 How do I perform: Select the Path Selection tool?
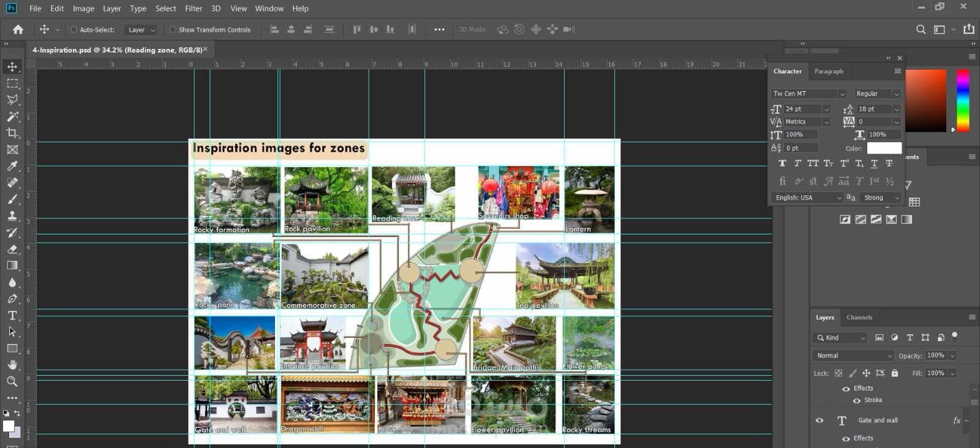pos(12,332)
